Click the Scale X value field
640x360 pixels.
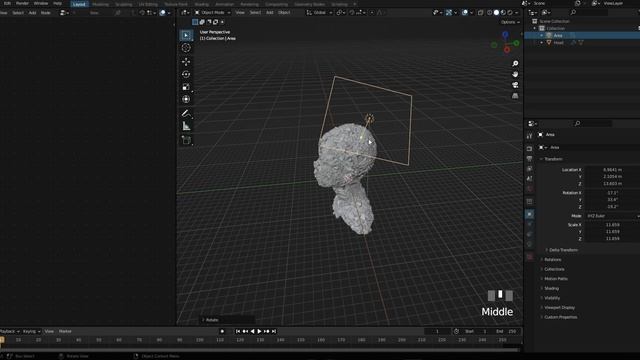(612, 225)
